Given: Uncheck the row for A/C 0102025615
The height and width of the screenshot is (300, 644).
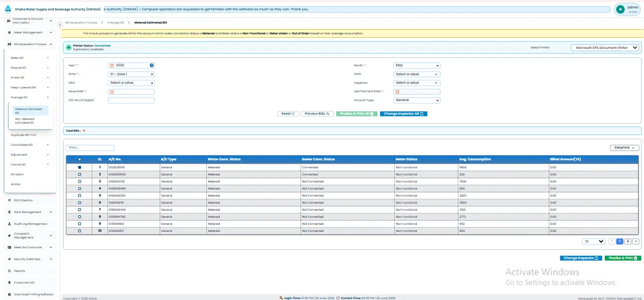Looking at the screenshot, I should (79, 167).
